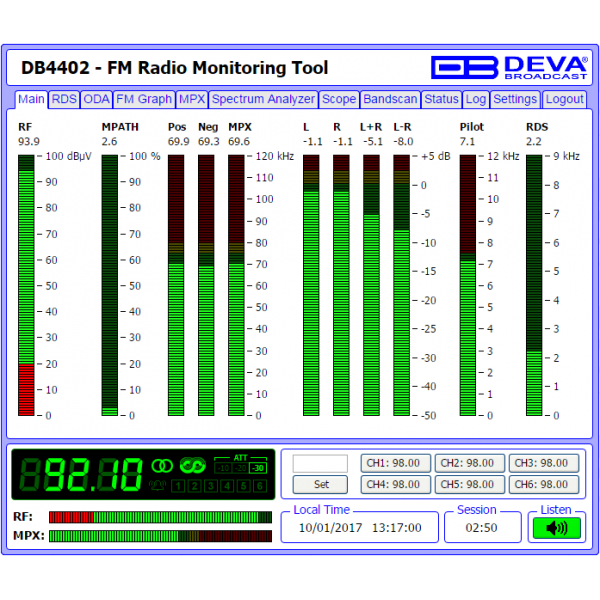Screen dimensions: 600x600
Task: Select preset indicator 1 on the display
Action: [178, 486]
